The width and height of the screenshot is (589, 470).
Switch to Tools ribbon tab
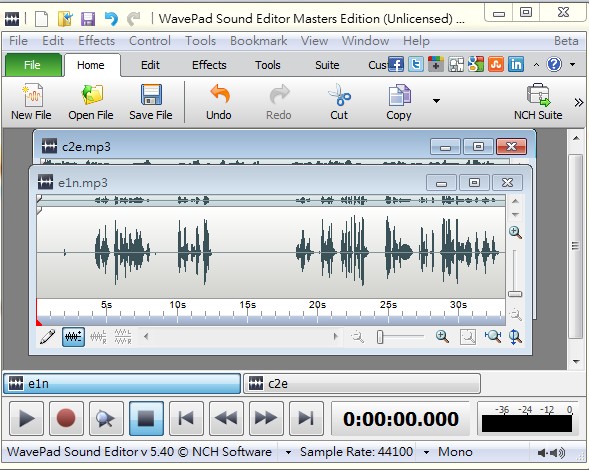click(x=268, y=65)
